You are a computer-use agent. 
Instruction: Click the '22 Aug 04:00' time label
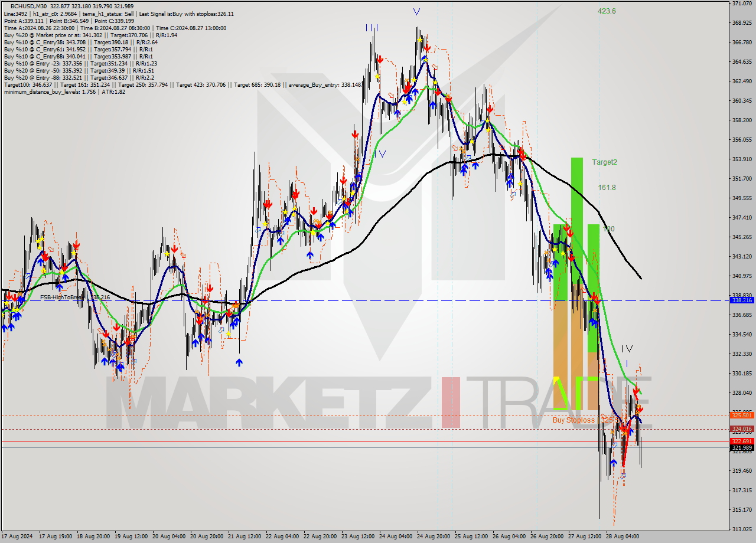[x=282, y=537]
